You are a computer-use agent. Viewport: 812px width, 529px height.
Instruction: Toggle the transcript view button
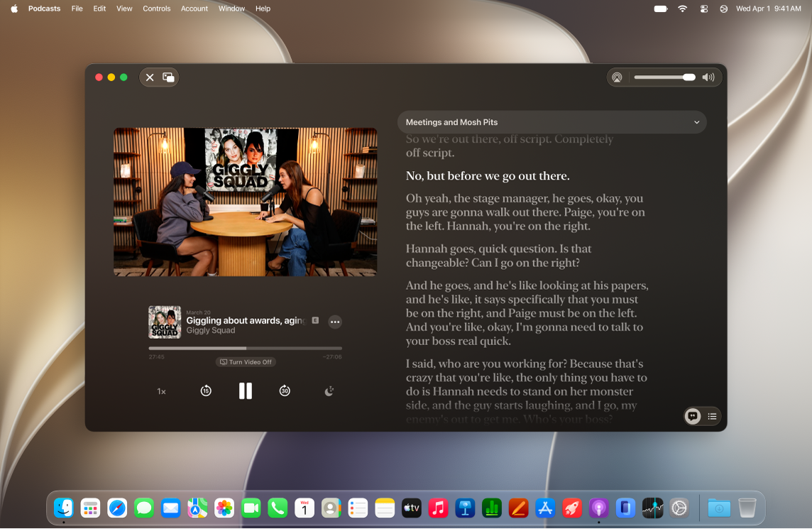(693, 416)
